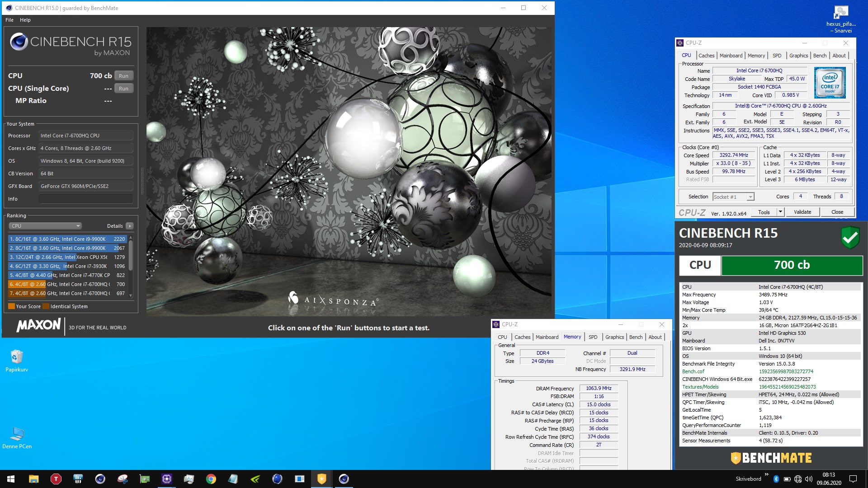
Task: Click the Identical System legend swatch
Action: point(46,306)
